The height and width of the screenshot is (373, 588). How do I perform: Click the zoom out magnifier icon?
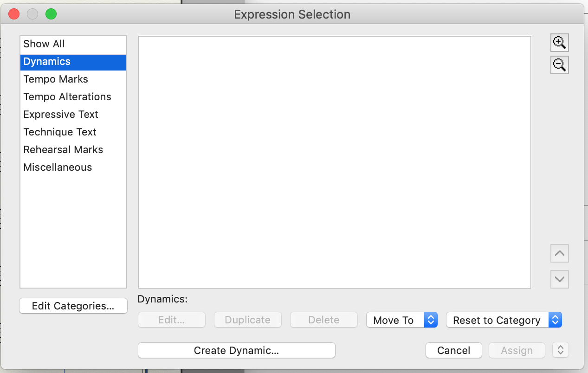click(559, 65)
